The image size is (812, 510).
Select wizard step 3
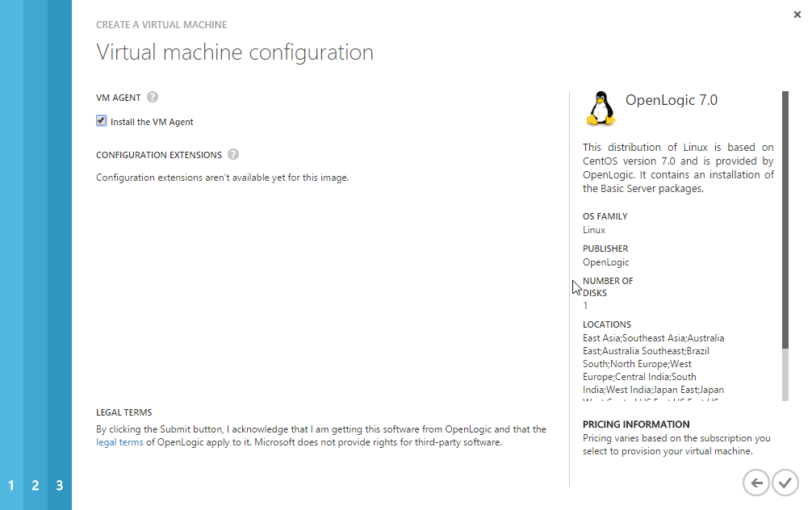pos(60,486)
